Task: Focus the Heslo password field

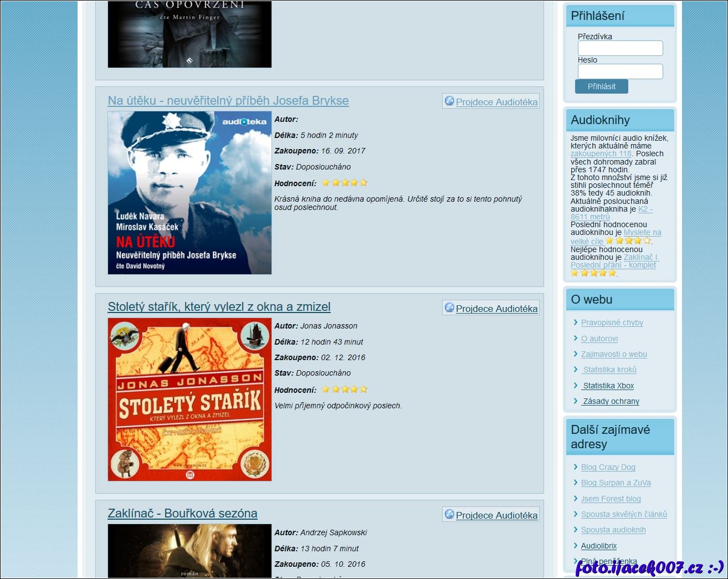Action: tap(620, 71)
